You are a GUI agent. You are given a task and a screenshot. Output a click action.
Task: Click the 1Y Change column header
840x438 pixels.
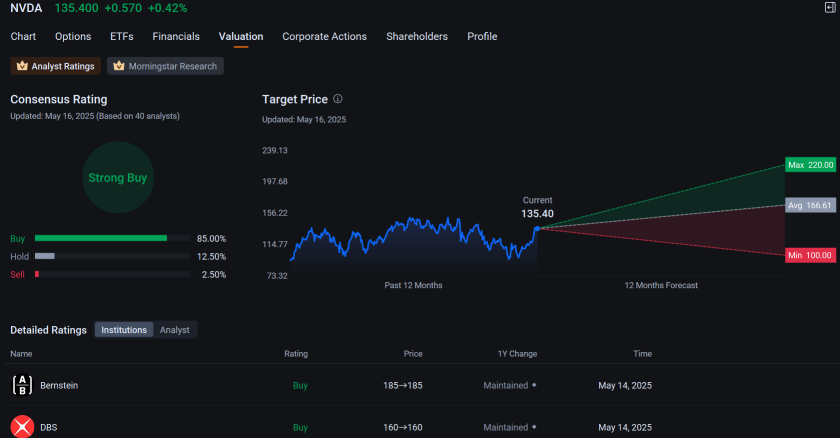tap(517, 353)
